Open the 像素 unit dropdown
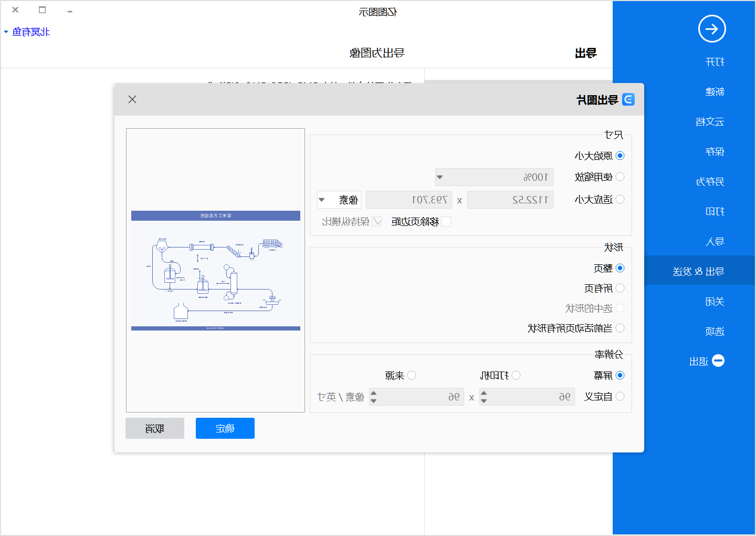The image size is (756, 536). [339, 200]
